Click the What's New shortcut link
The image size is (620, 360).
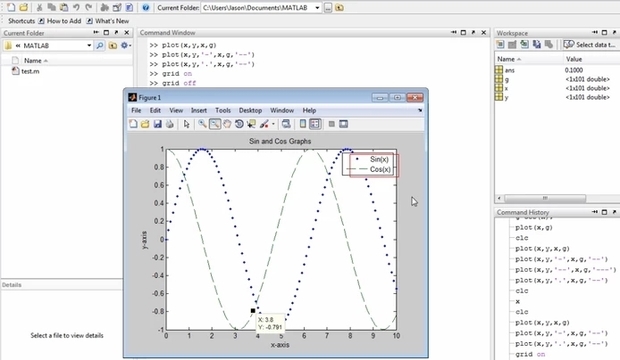tap(108, 21)
